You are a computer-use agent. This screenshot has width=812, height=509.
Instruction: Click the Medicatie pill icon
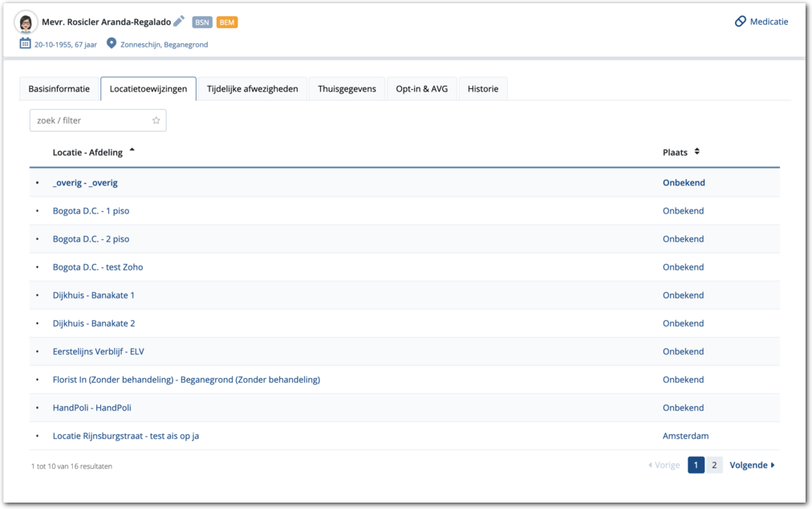pos(740,22)
